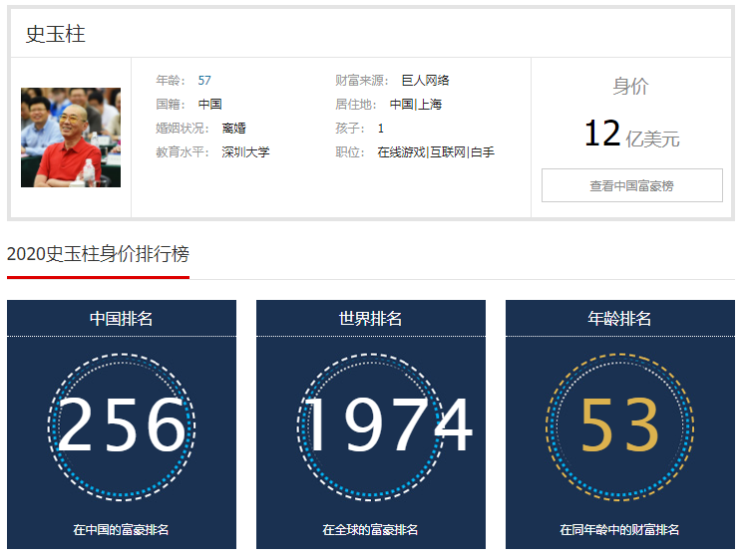This screenshot has width=746, height=560.
Task: Click the 12 亿美元 net worth figure
Action: [x=631, y=134]
